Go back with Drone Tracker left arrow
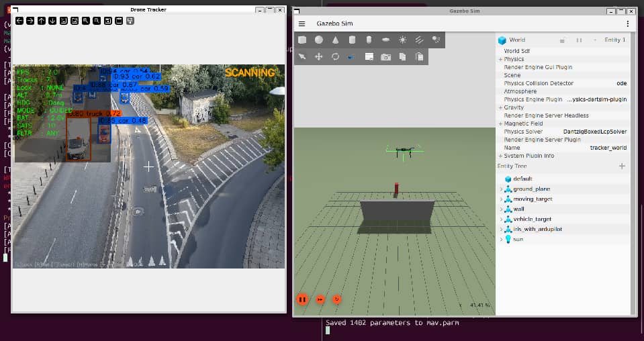 (19, 21)
